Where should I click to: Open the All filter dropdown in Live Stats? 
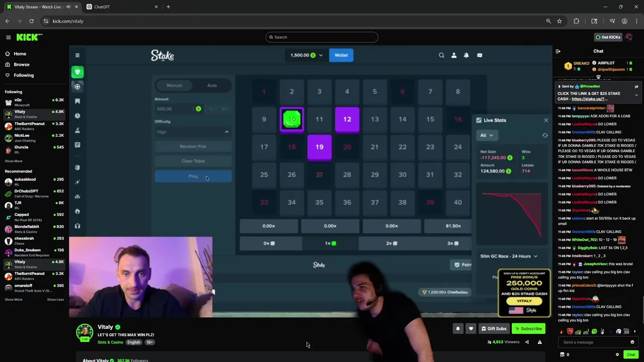[487, 135]
